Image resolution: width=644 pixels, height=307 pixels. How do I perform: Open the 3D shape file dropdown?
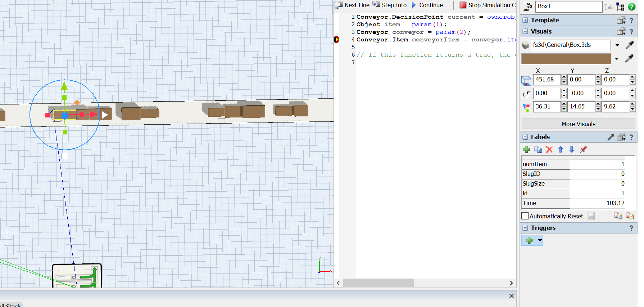[617, 45]
